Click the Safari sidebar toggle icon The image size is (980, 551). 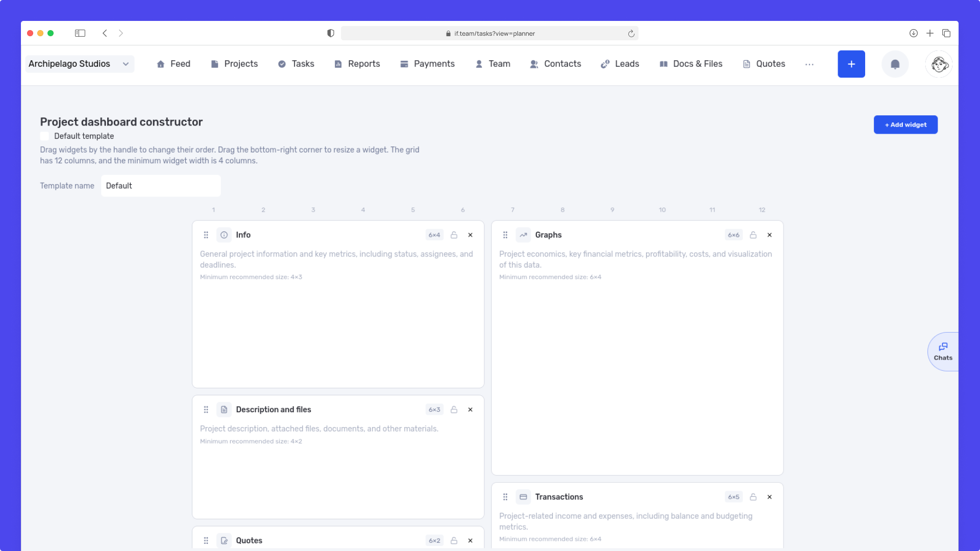[x=80, y=33]
